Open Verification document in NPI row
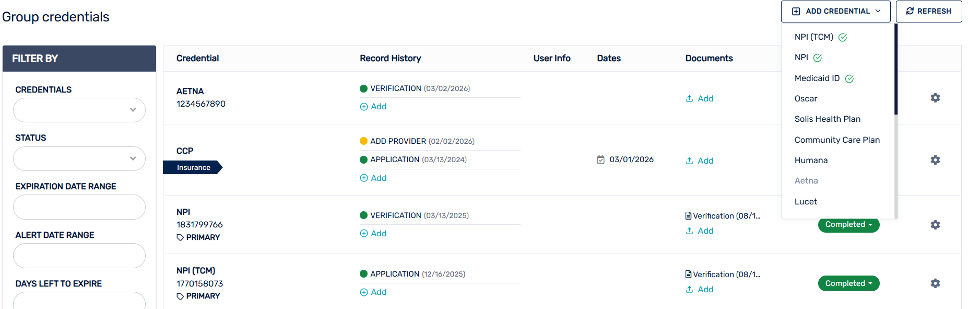This screenshot has width=980, height=309. pyautogui.click(x=723, y=216)
